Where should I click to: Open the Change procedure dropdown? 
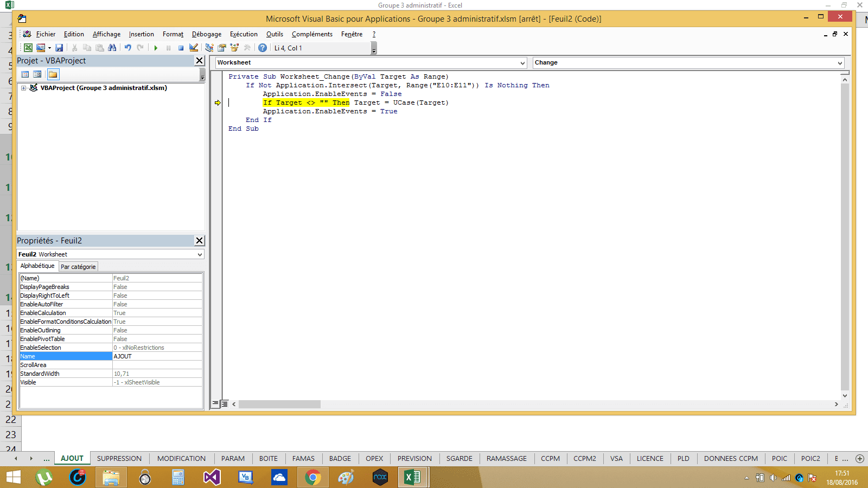click(840, 63)
